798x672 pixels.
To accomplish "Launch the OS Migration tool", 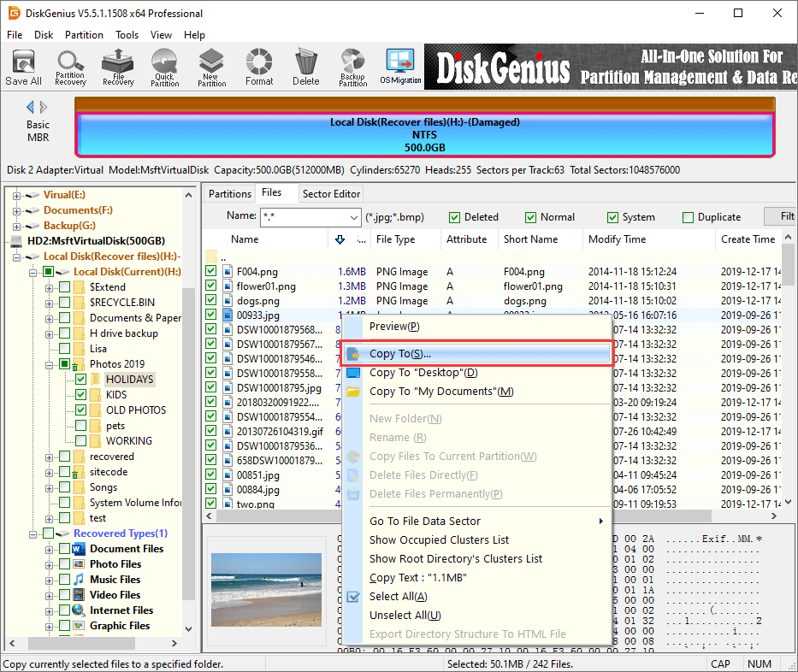I will click(400, 68).
